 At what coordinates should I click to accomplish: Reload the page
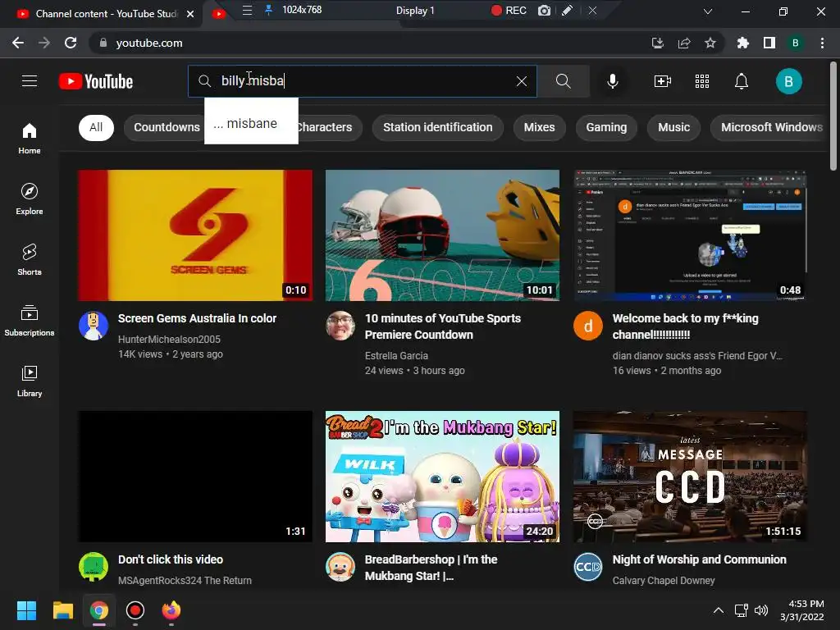point(71,43)
